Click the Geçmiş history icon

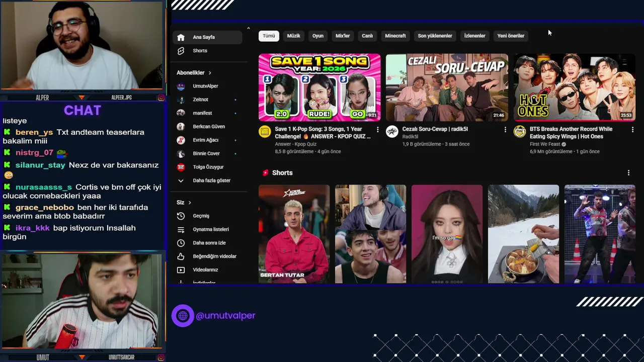[181, 216]
